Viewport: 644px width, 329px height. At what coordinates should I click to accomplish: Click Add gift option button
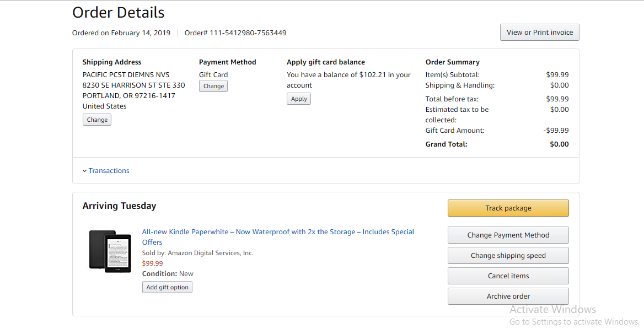coord(167,287)
